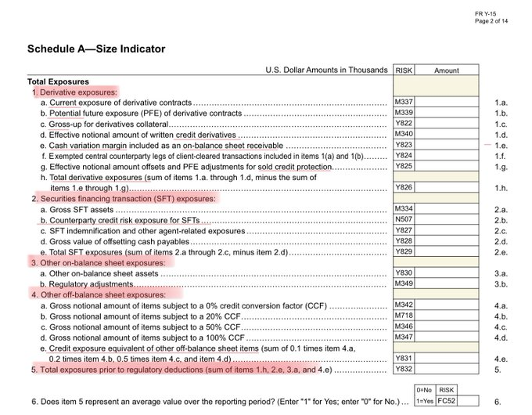Click the amount field for code M334
The width and height of the screenshot is (532, 415).
point(447,208)
